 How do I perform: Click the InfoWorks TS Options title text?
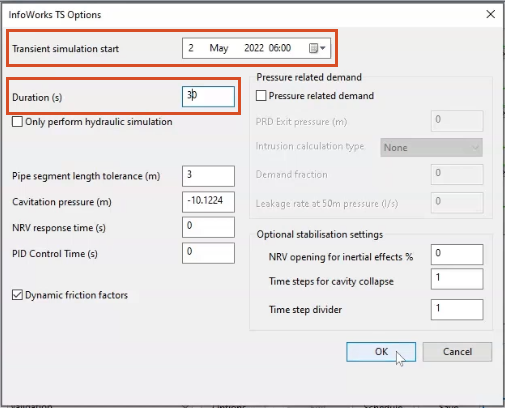(x=55, y=15)
